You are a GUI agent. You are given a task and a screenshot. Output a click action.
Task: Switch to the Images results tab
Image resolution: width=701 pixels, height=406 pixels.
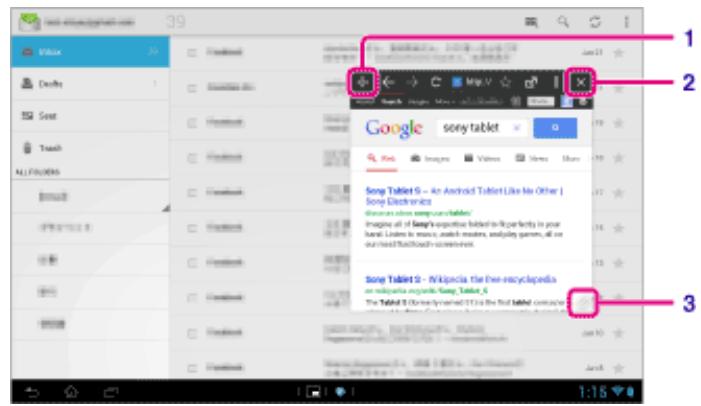[430, 159]
